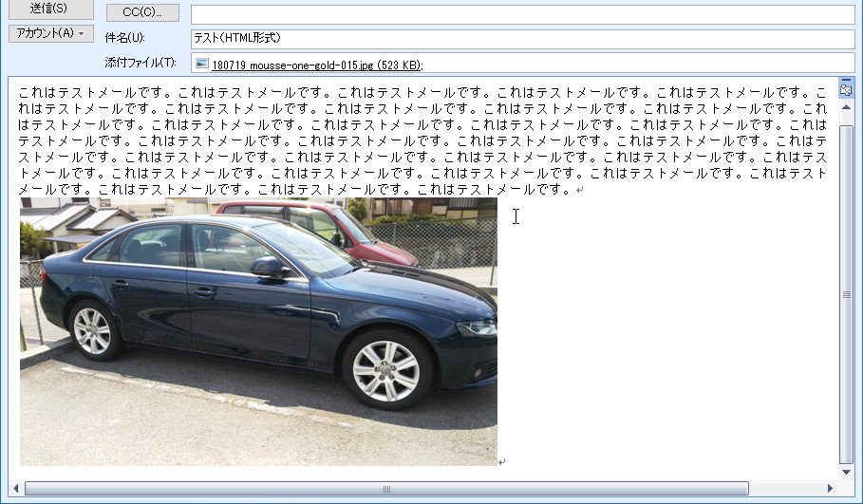Click the 添付ファイル(T): label
Viewport: 863px width, 504px height.
pos(141,63)
